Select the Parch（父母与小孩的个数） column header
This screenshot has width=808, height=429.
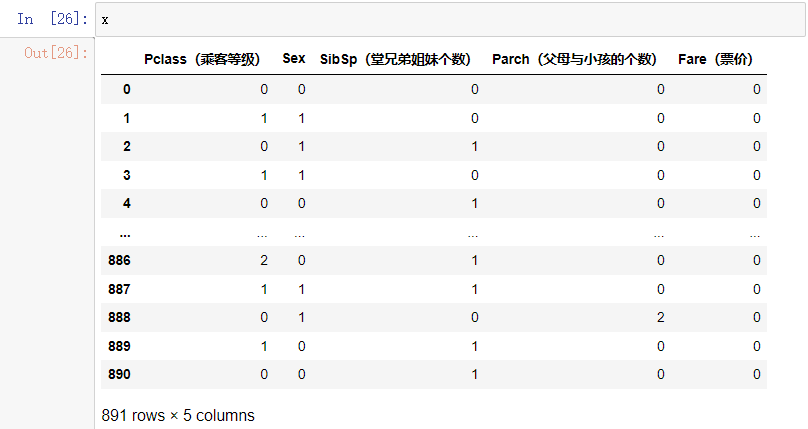(574, 59)
